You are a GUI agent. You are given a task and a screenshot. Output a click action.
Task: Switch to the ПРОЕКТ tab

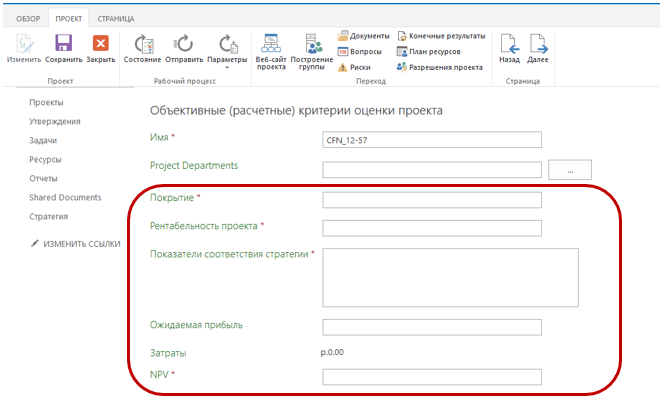[69, 19]
